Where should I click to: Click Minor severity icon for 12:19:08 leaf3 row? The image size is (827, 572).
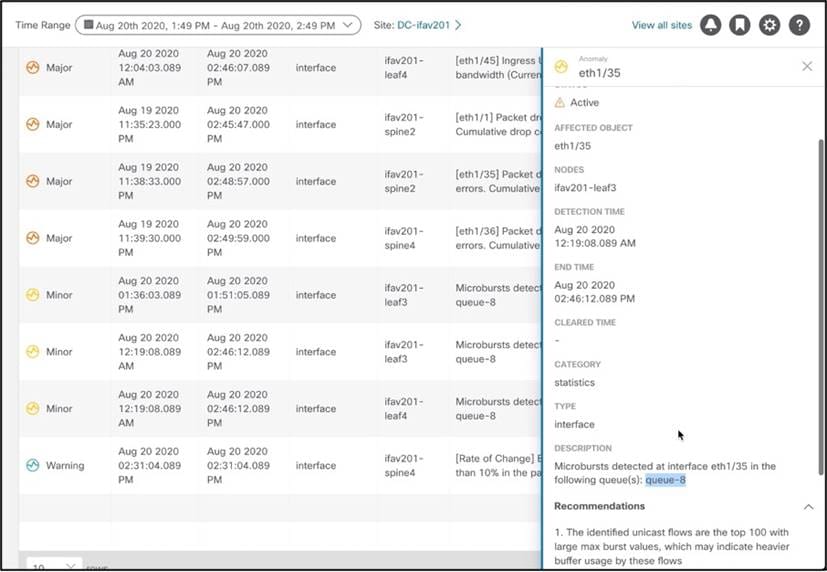point(33,352)
